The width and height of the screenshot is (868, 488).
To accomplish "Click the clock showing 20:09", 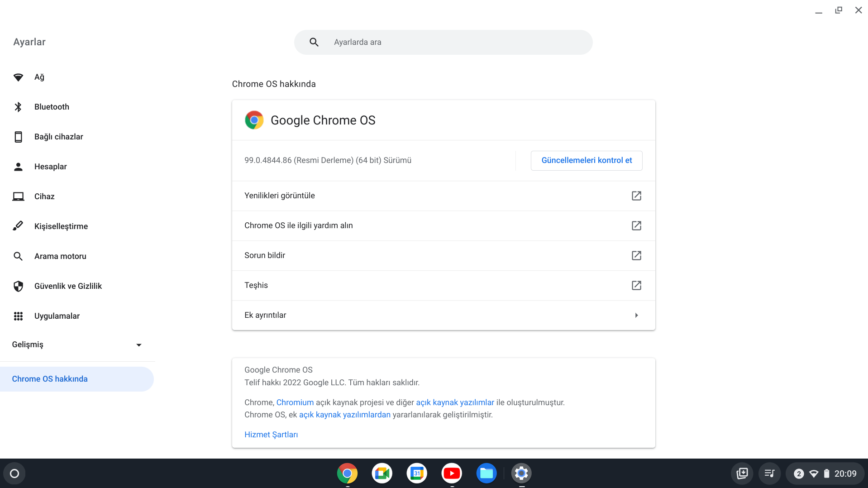I will (845, 474).
